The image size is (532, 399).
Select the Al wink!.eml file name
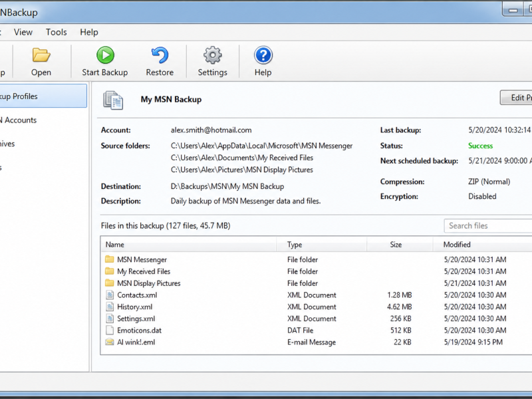136,342
